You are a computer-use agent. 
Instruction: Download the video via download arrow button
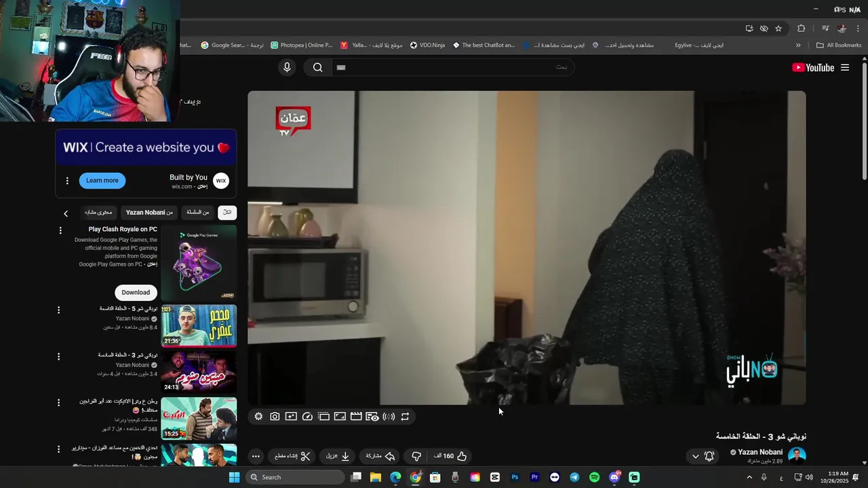(x=337, y=456)
